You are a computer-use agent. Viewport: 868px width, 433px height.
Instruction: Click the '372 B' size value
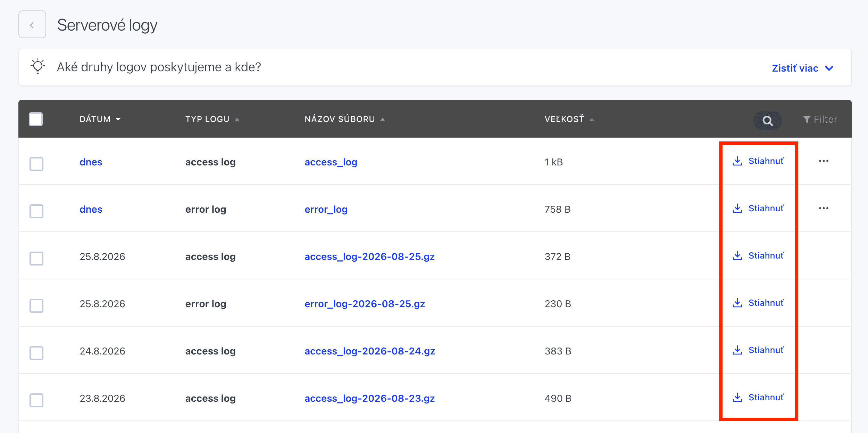point(557,257)
